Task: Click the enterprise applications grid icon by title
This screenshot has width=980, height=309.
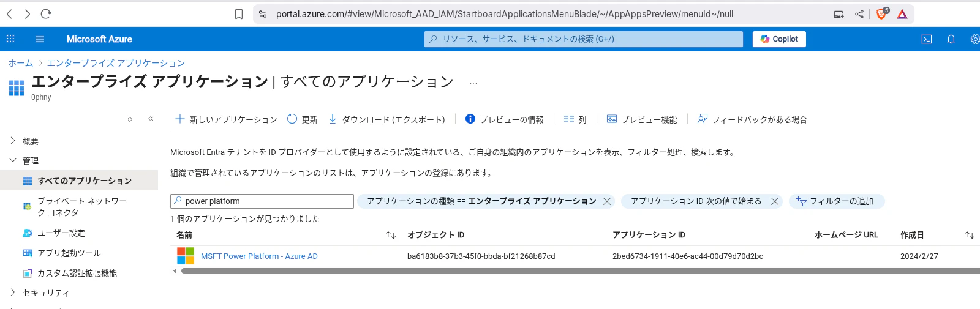Action: point(17,88)
